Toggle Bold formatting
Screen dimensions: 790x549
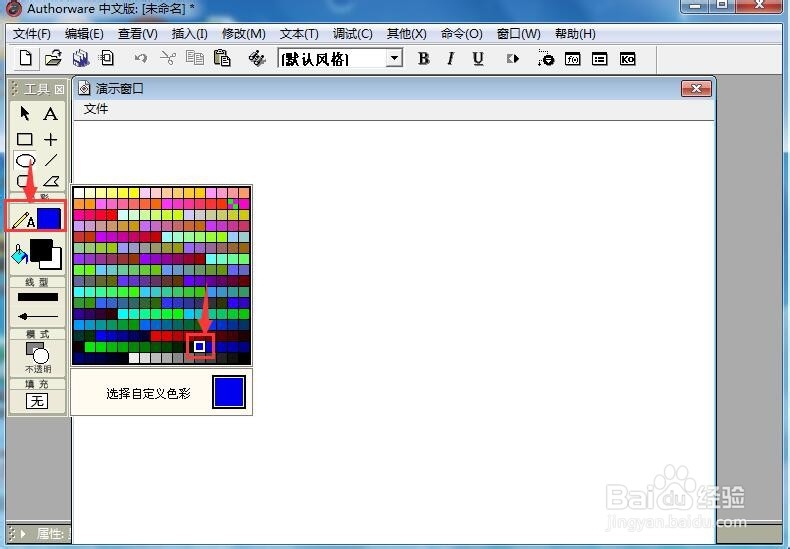tap(424, 59)
